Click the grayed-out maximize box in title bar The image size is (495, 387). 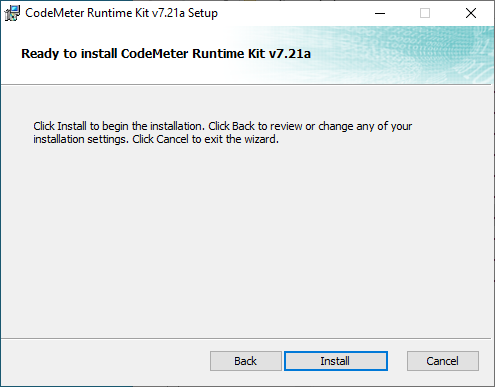425,13
